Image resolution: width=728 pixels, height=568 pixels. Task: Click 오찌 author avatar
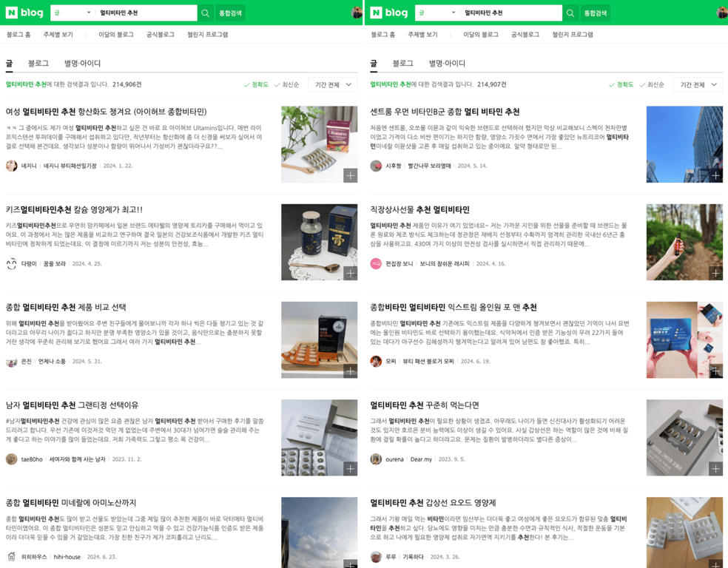coord(376,362)
